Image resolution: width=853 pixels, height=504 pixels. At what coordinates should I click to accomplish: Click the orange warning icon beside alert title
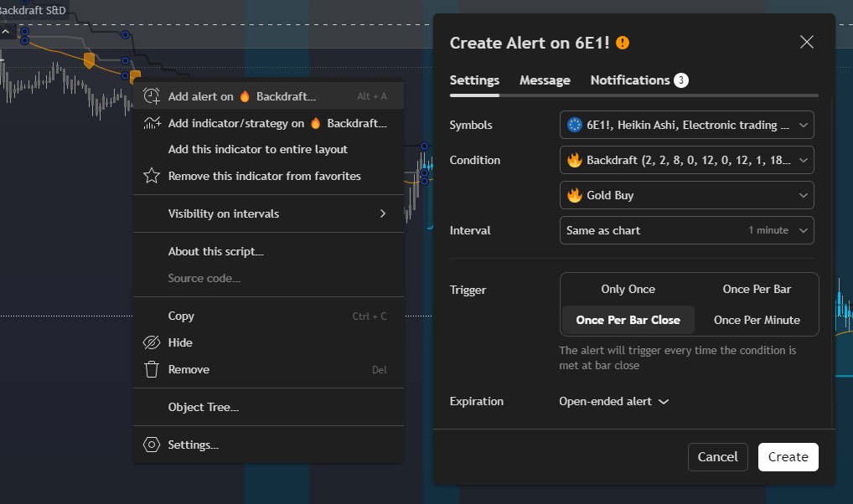(x=623, y=43)
